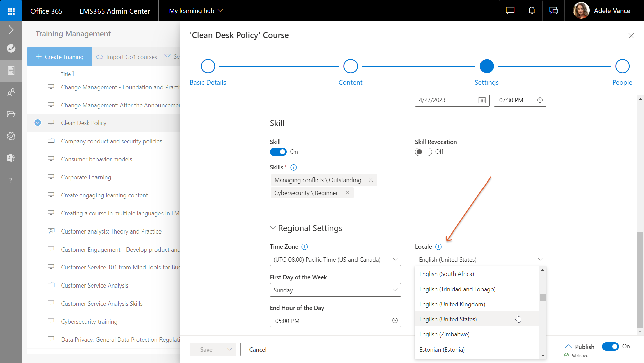
Task: Open the Time Zone dropdown
Action: [335, 259]
